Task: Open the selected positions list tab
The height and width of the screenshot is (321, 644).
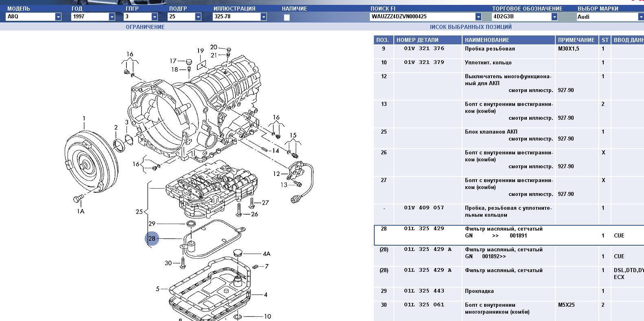Action: pyautogui.click(x=470, y=27)
